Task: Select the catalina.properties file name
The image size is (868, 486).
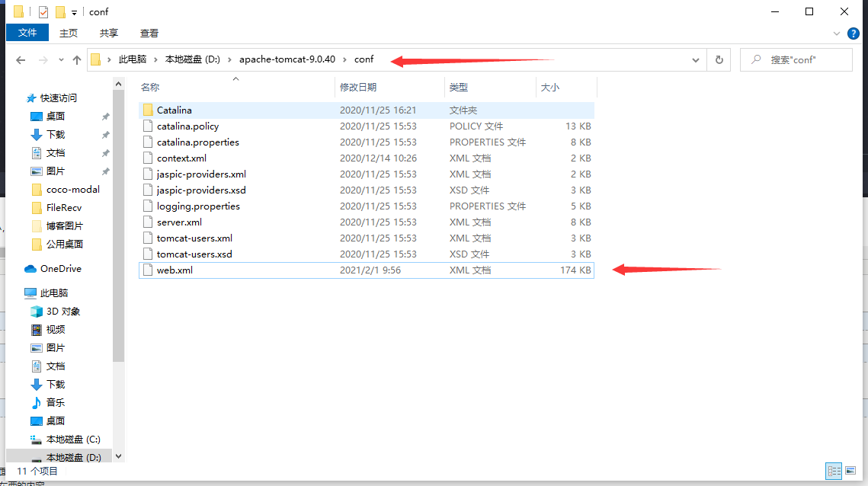Action: (x=197, y=142)
